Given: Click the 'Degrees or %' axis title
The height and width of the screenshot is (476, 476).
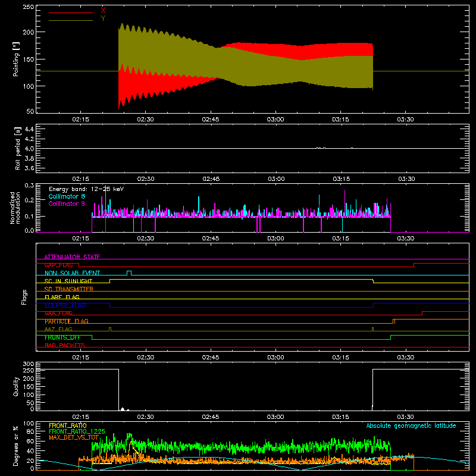Looking at the screenshot, I should click(16, 446).
